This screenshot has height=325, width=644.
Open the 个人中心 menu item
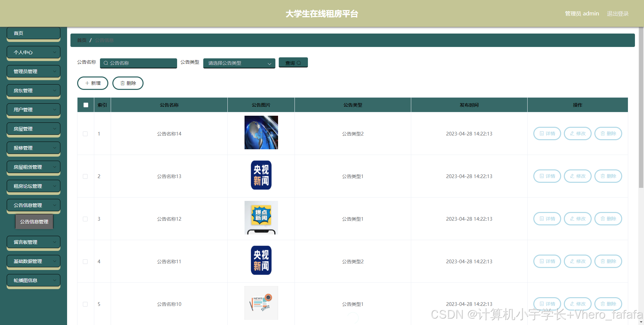(x=33, y=52)
